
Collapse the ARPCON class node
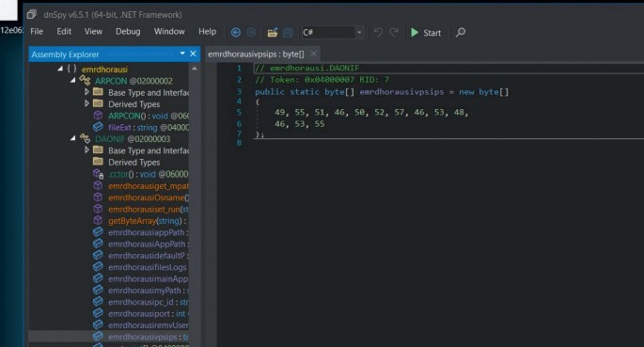coord(73,81)
